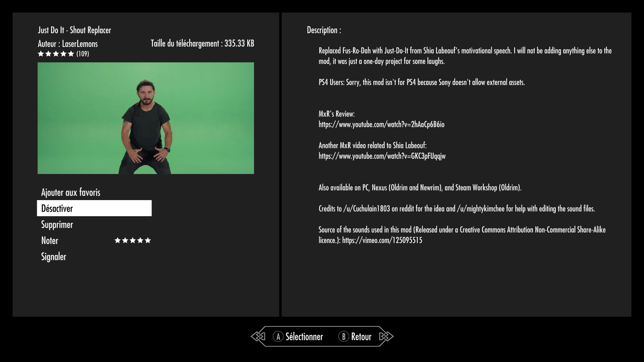The width and height of the screenshot is (644, 362).
Task: Click the green screen mod preview image
Action: pos(146,118)
